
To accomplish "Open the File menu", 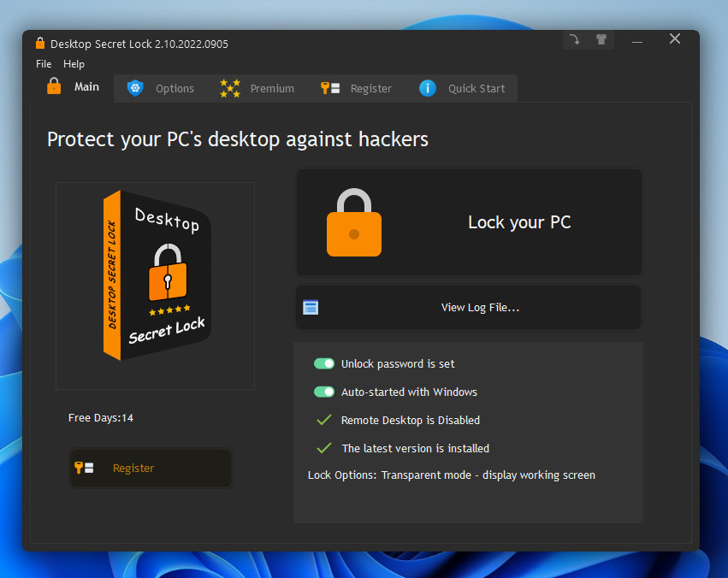I will coord(44,64).
